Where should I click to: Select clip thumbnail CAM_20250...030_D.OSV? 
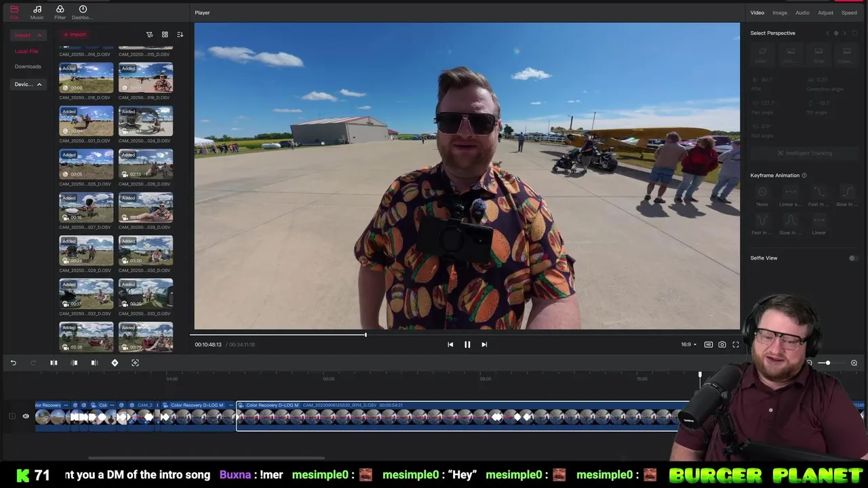[146, 251]
